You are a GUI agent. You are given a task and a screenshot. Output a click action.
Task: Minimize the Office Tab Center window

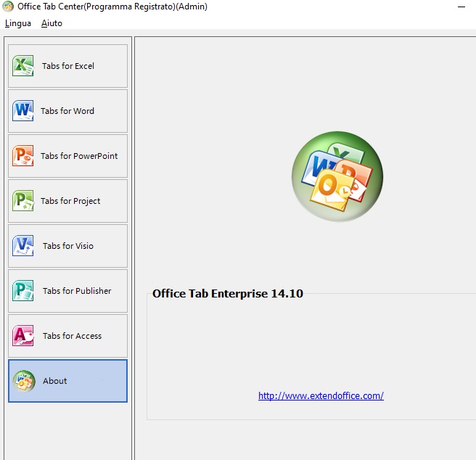pyautogui.click(x=461, y=7)
